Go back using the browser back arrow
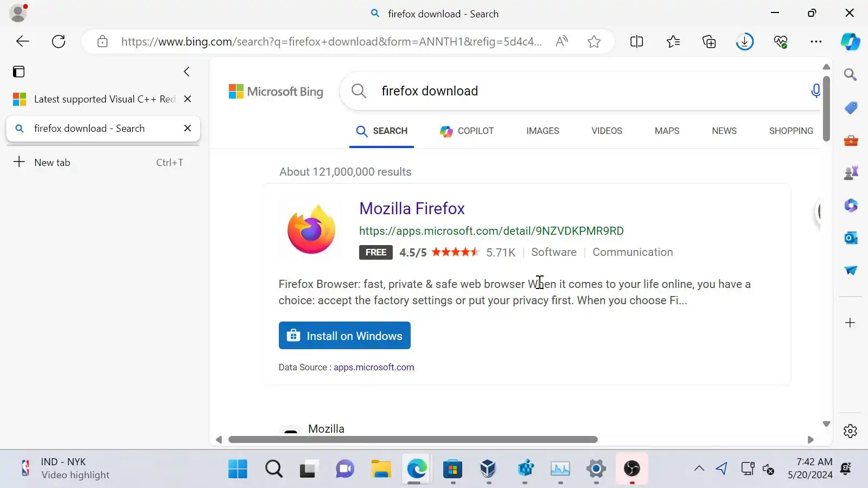 coord(23,42)
